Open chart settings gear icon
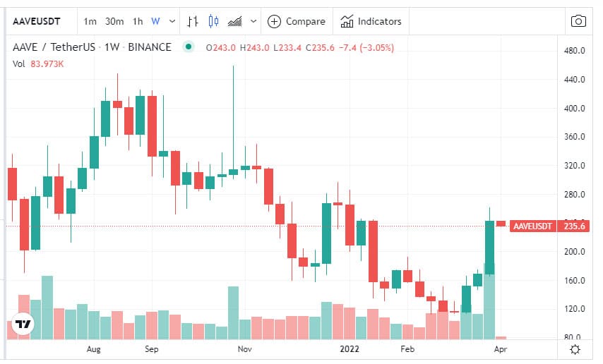 click(575, 349)
